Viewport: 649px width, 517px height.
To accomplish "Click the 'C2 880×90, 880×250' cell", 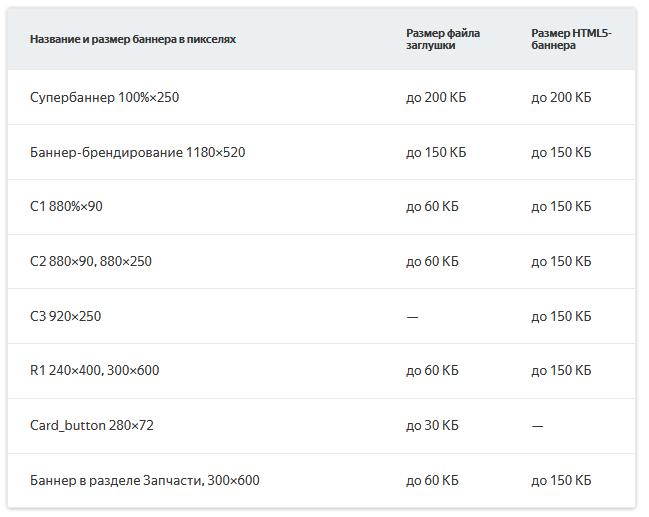I will pyautogui.click(x=91, y=261).
